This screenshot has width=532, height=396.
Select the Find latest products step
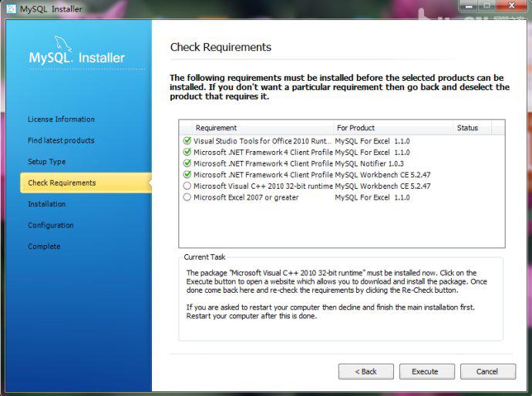(61, 140)
